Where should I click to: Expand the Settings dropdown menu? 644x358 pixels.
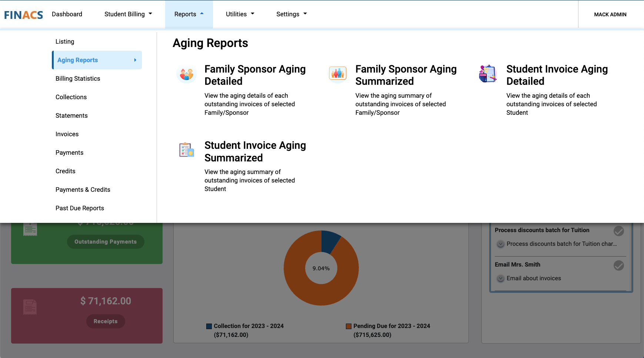click(x=291, y=14)
